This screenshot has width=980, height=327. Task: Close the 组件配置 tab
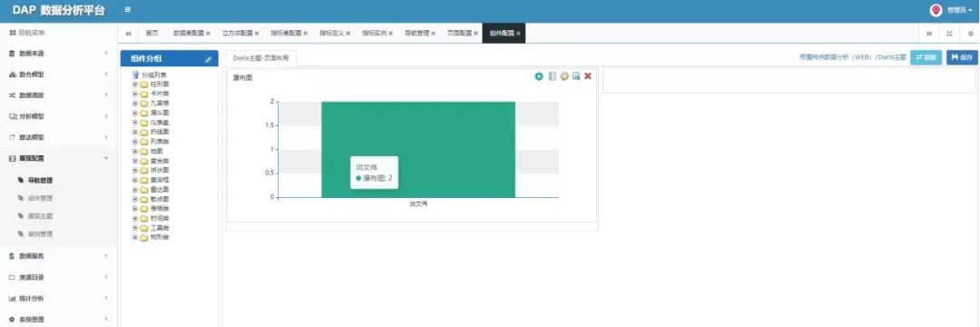point(518,33)
